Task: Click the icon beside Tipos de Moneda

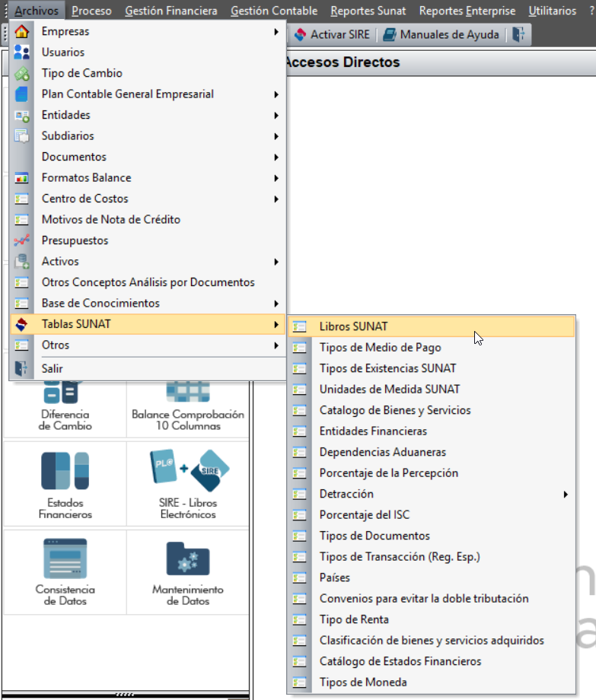Action: [x=300, y=682]
